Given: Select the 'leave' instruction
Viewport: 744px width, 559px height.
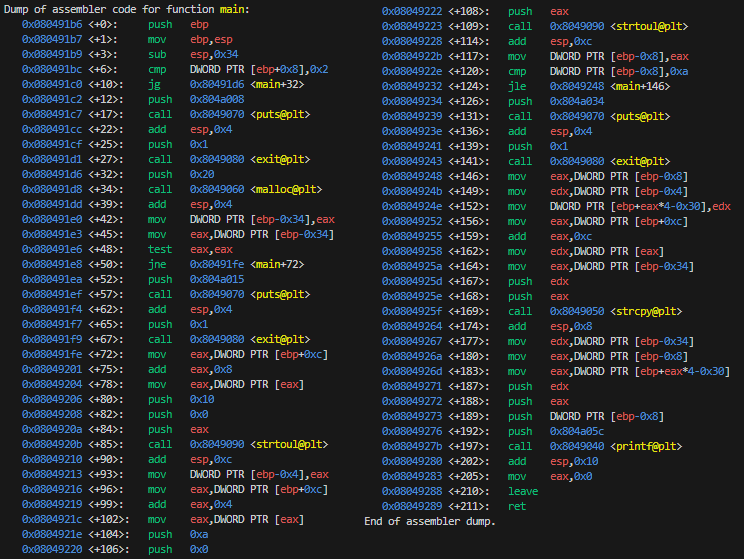Looking at the screenshot, I should (523, 491).
